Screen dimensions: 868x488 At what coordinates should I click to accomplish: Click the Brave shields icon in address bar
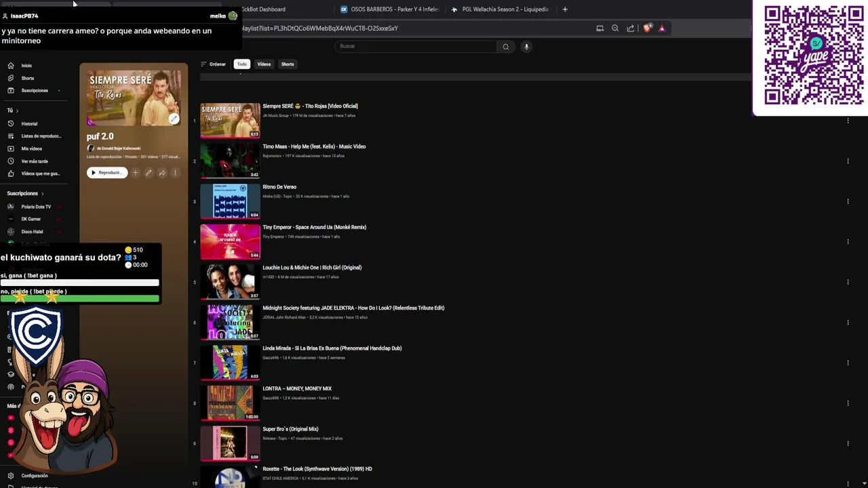pyautogui.click(x=647, y=28)
